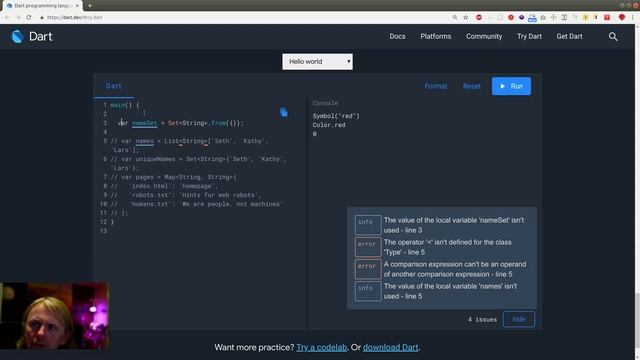Click the Console label
The height and width of the screenshot is (360, 640).
tap(325, 103)
